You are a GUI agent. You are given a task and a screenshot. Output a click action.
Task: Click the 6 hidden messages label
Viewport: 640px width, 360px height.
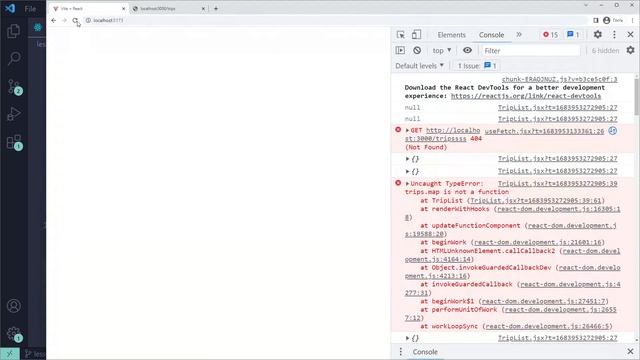click(x=605, y=51)
